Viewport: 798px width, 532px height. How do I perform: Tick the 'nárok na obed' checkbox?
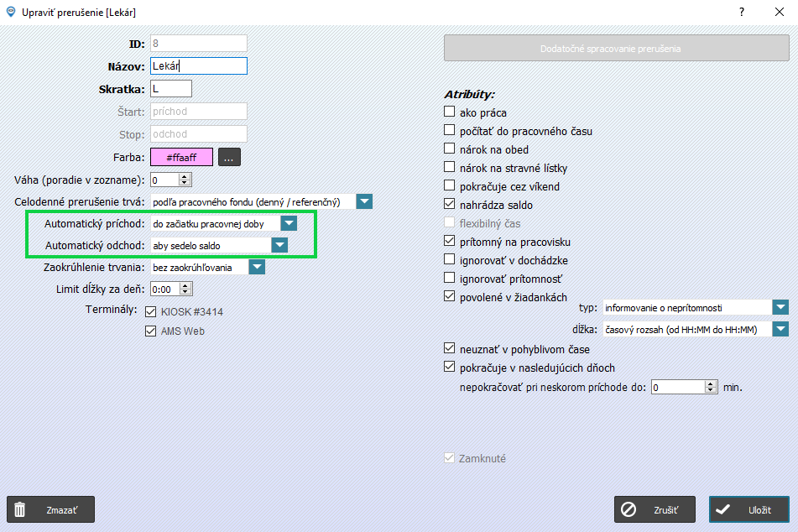click(x=450, y=149)
